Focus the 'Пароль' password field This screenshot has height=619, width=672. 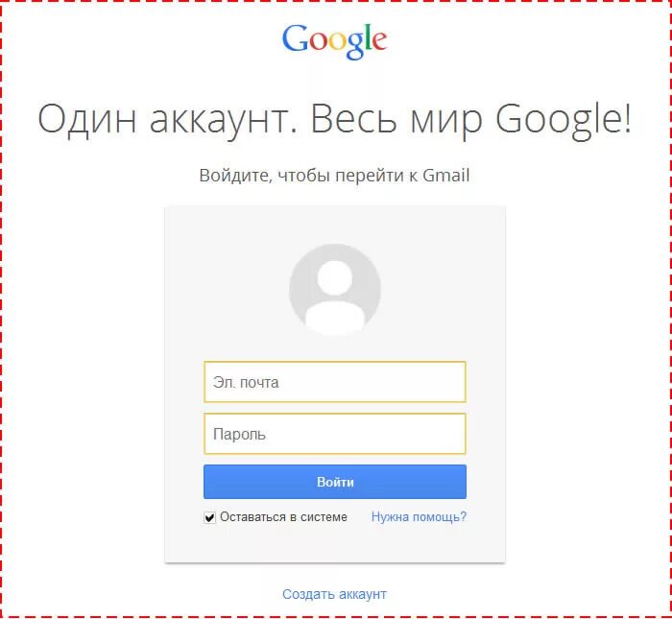[335, 434]
